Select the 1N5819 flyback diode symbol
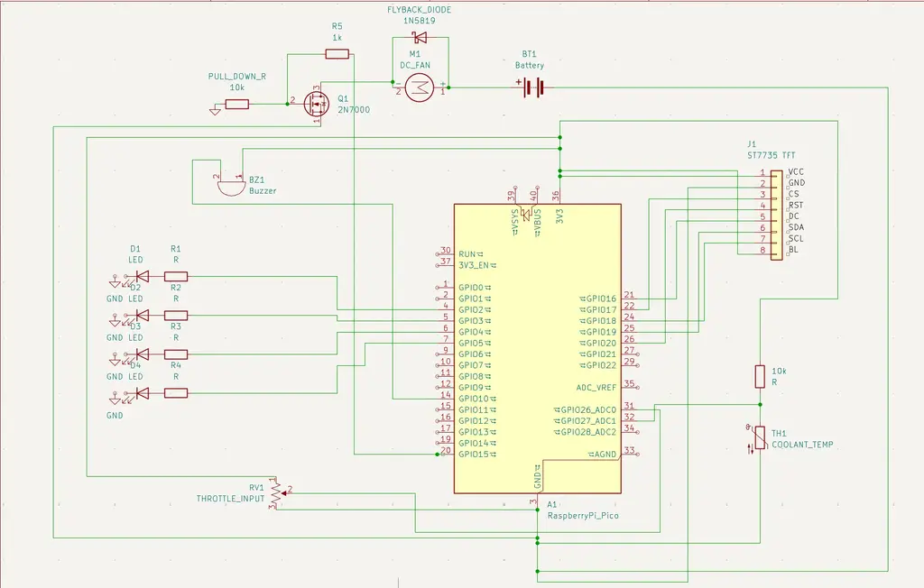This screenshot has width=924, height=588. 420,38
